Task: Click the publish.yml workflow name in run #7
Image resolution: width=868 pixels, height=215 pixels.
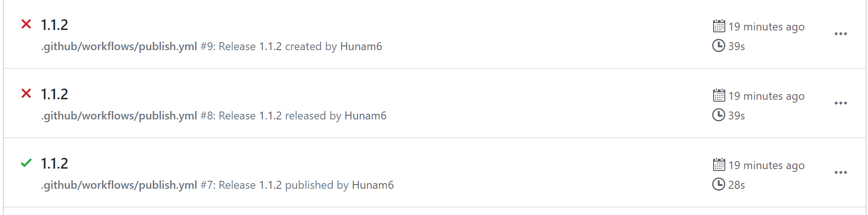Action: [x=119, y=185]
